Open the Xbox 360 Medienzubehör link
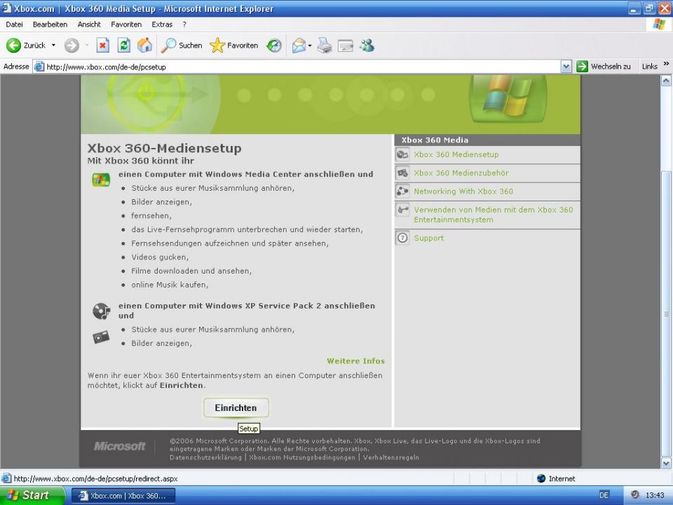This screenshot has width=673, height=505. [x=461, y=173]
